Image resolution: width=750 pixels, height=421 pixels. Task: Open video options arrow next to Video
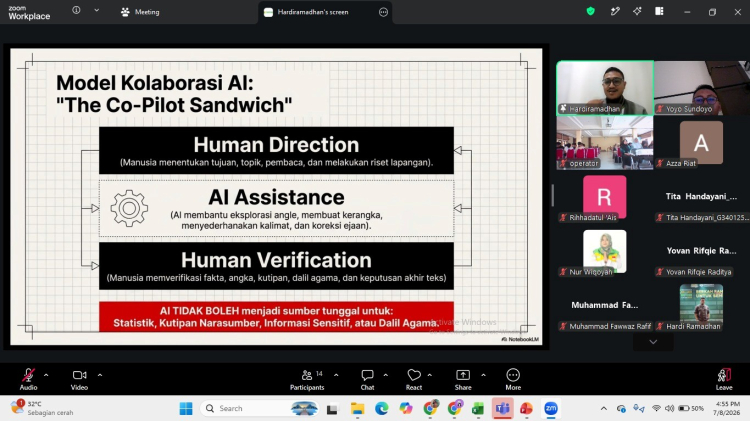[100, 375]
